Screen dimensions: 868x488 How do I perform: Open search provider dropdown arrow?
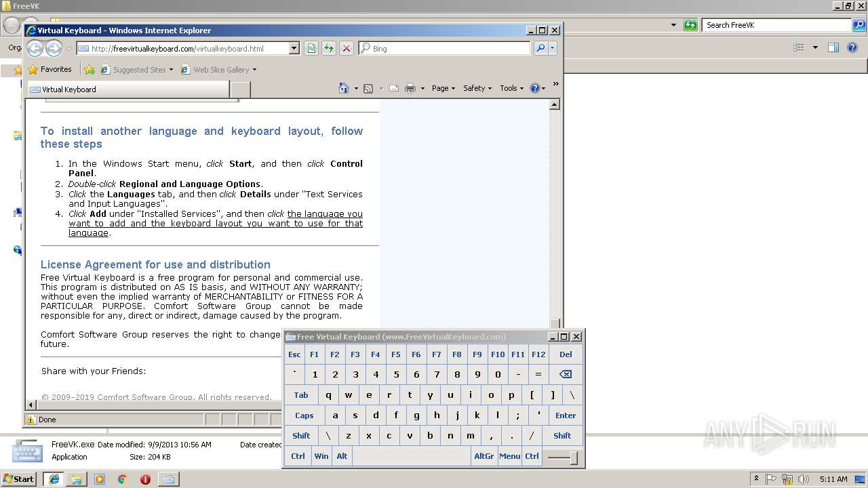tap(553, 48)
